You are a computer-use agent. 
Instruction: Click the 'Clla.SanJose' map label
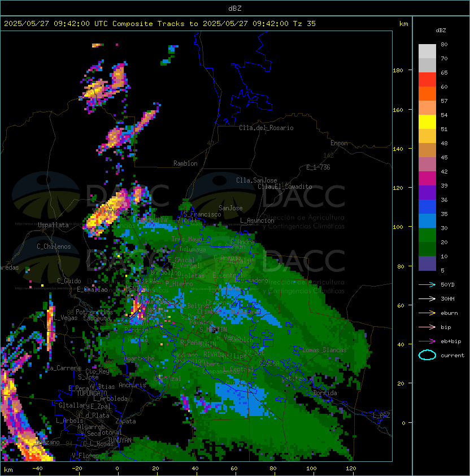(x=256, y=180)
